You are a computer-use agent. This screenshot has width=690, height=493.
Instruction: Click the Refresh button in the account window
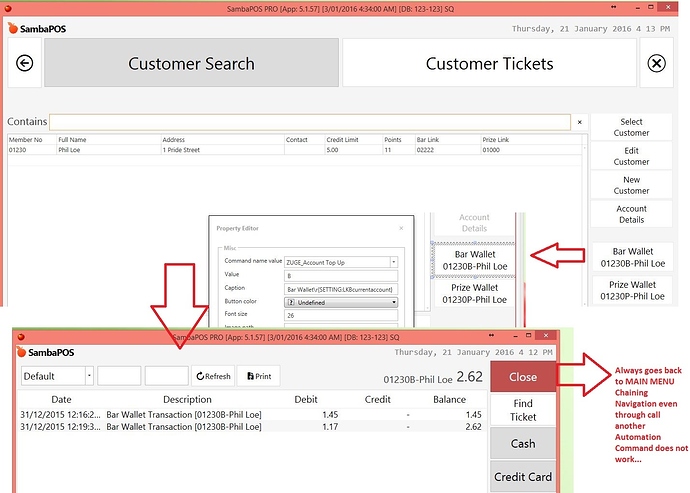213,376
